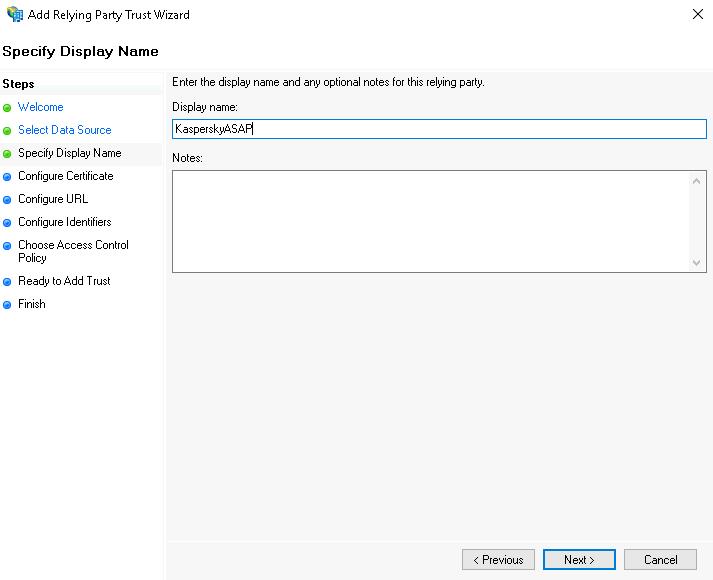Viewport: 713px width, 580px height.
Task: Go back with the Previous button
Action: [498, 560]
